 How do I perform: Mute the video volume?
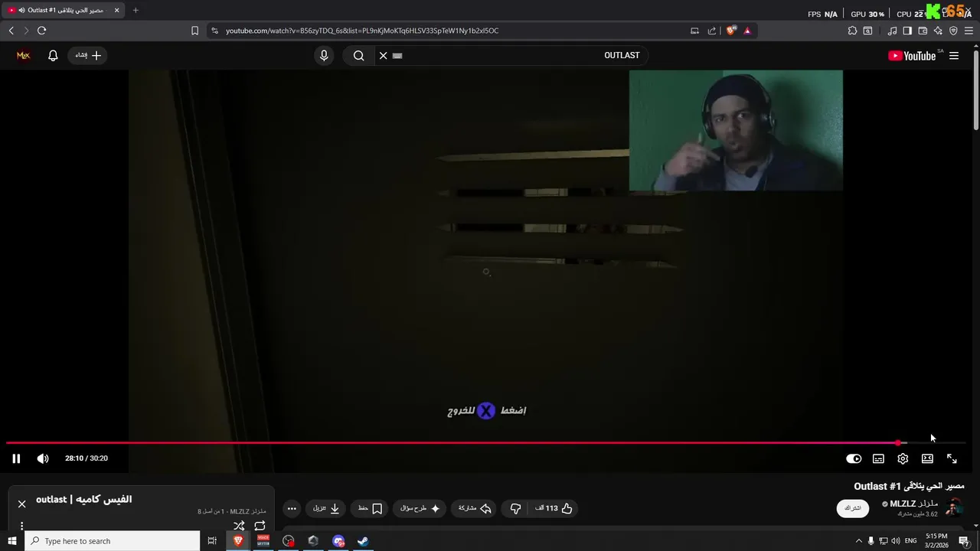tap(43, 458)
